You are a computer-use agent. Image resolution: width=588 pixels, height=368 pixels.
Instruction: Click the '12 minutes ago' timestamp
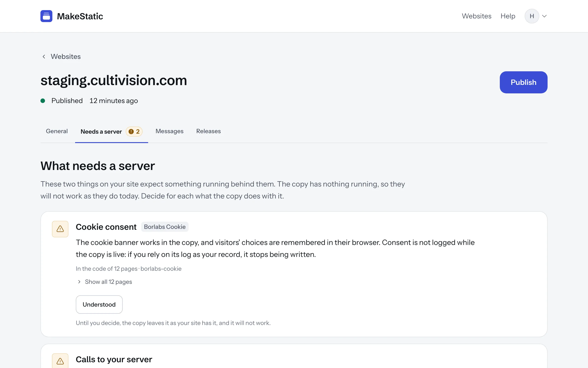113,101
